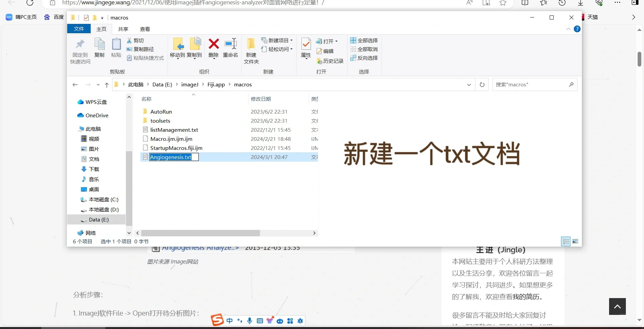Pin current folder to Quick Access

[80, 50]
